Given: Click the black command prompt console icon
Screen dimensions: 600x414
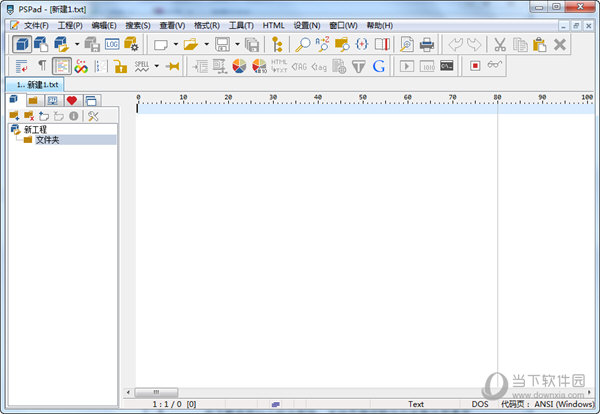Looking at the screenshot, I should coord(447,66).
